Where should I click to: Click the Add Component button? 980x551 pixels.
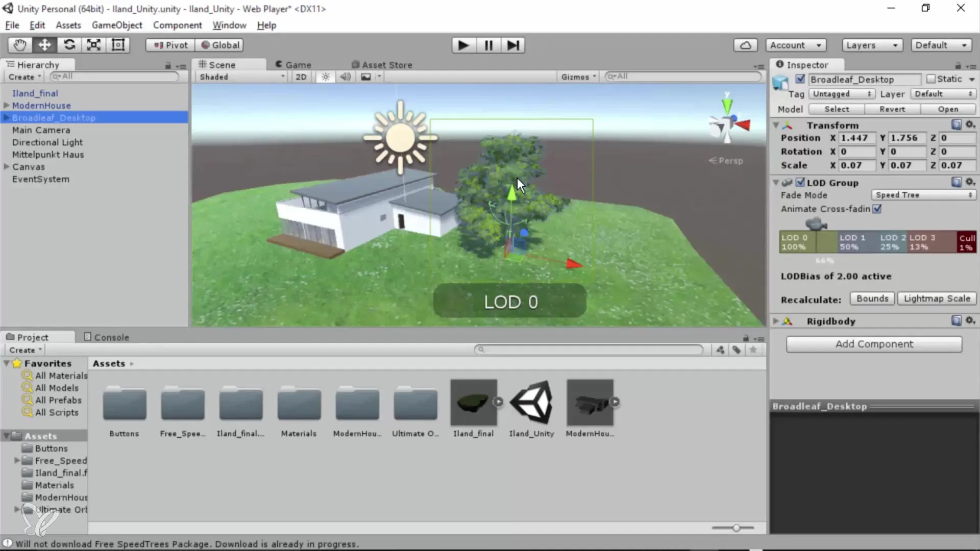pos(874,344)
